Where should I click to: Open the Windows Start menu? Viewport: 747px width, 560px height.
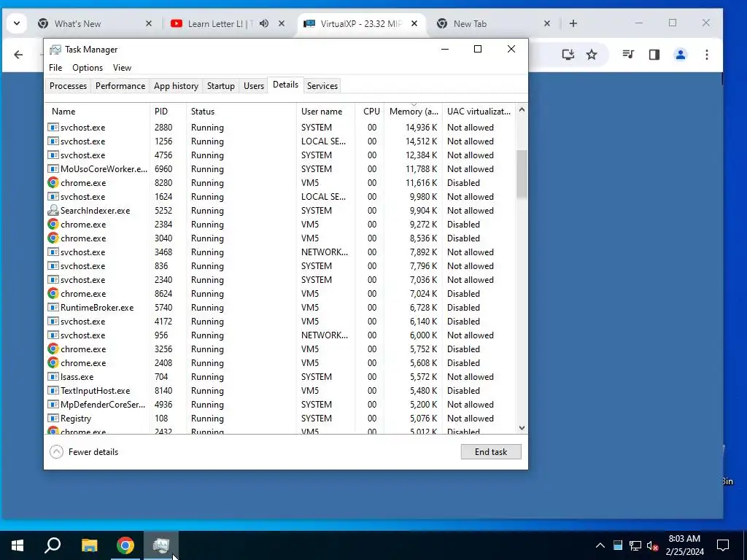(18, 545)
